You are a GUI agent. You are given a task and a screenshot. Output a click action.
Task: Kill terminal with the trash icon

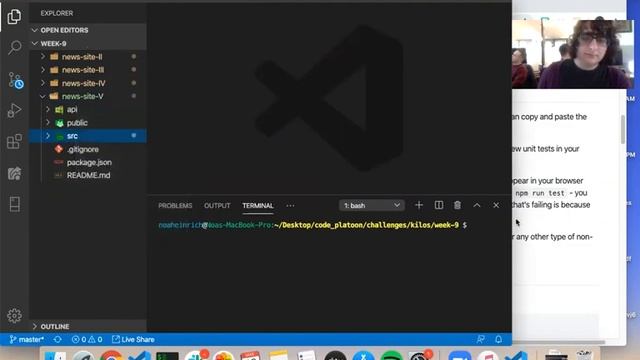[458, 205]
